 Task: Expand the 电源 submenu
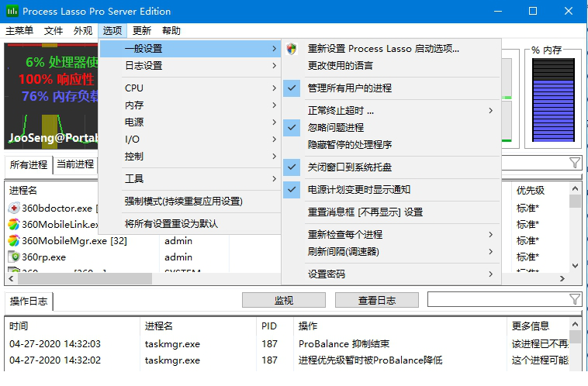(x=191, y=122)
